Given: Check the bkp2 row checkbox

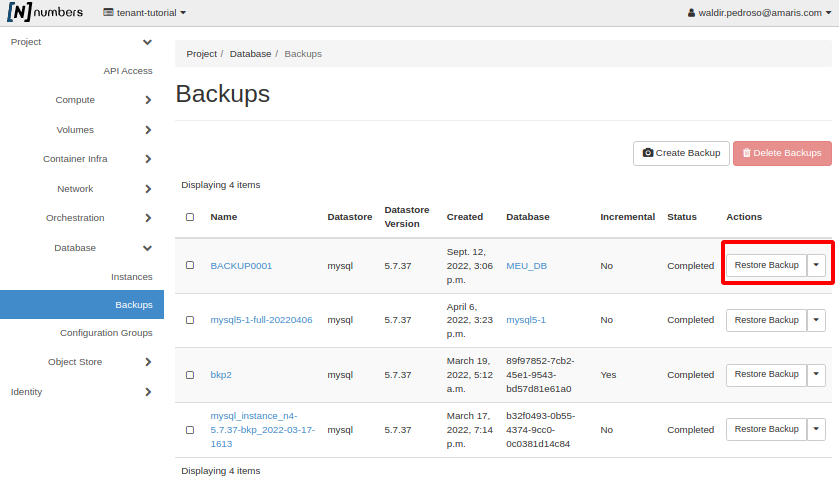Looking at the screenshot, I should (190, 375).
